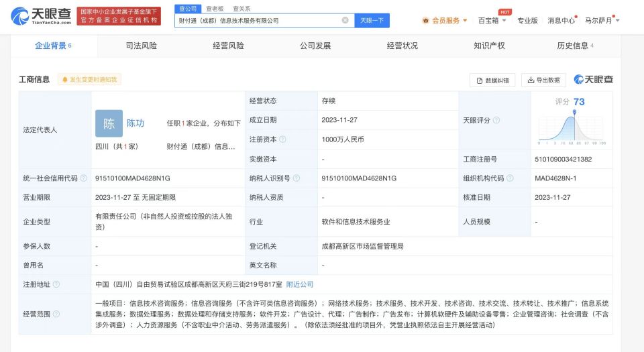Image resolution: width=644 pixels, height=352 pixels.
Task: Switch to the 查关系 search tab
Action: pyautogui.click(x=241, y=9)
